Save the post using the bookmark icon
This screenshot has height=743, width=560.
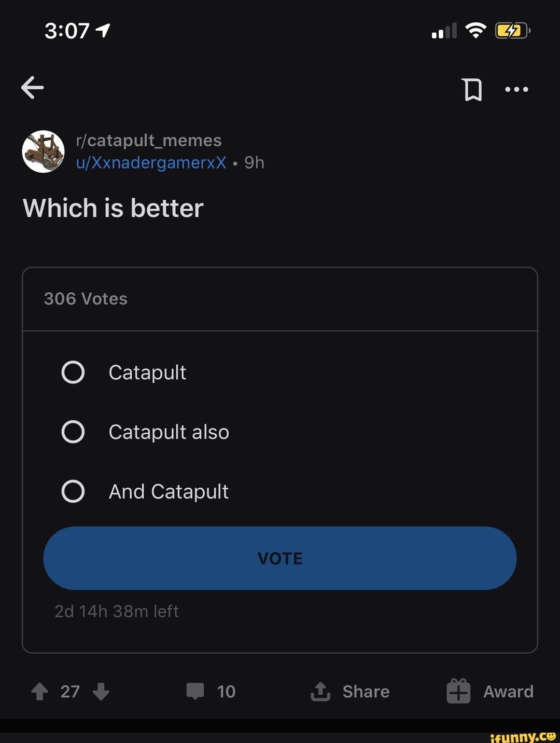(472, 89)
